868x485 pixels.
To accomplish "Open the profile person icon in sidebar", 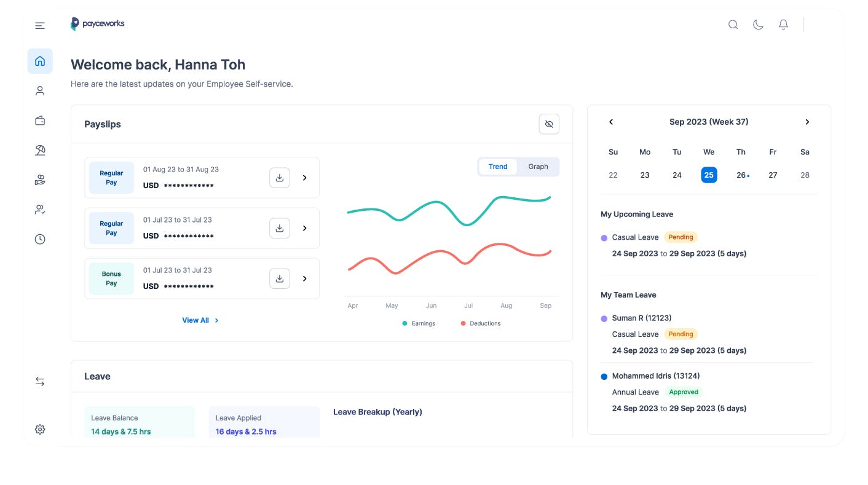I will (x=40, y=91).
